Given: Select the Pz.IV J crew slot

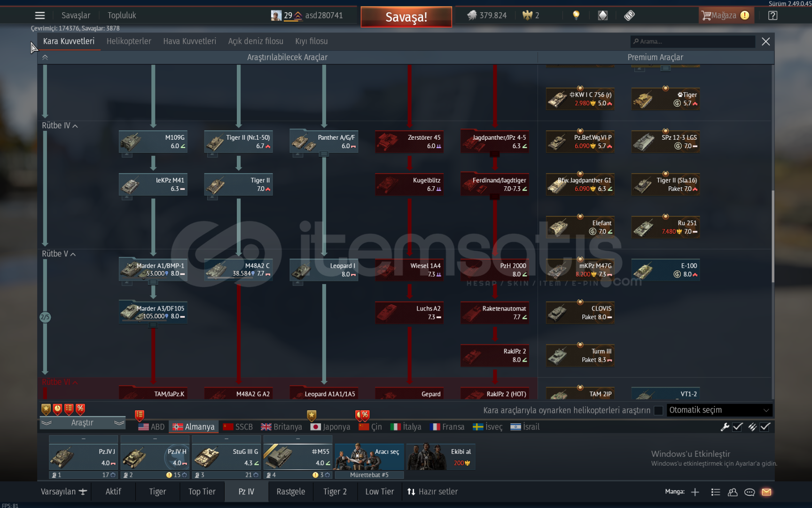Looking at the screenshot, I should (83, 457).
